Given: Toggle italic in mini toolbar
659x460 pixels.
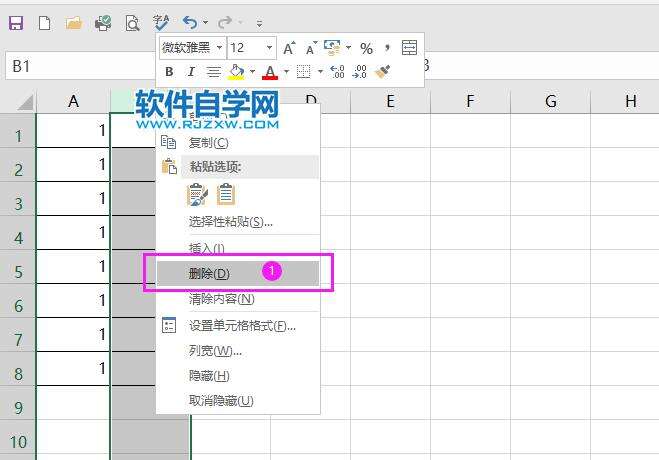Looking at the screenshot, I should [x=191, y=72].
